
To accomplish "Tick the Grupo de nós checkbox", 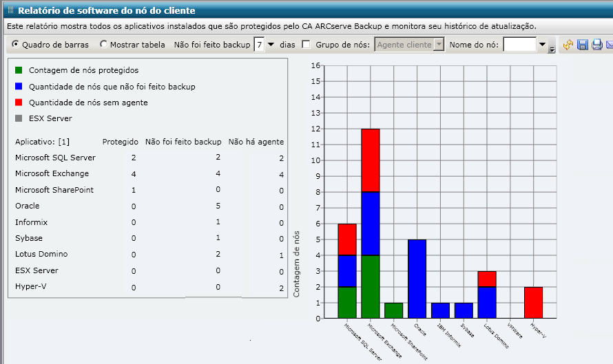I will tap(306, 45).
